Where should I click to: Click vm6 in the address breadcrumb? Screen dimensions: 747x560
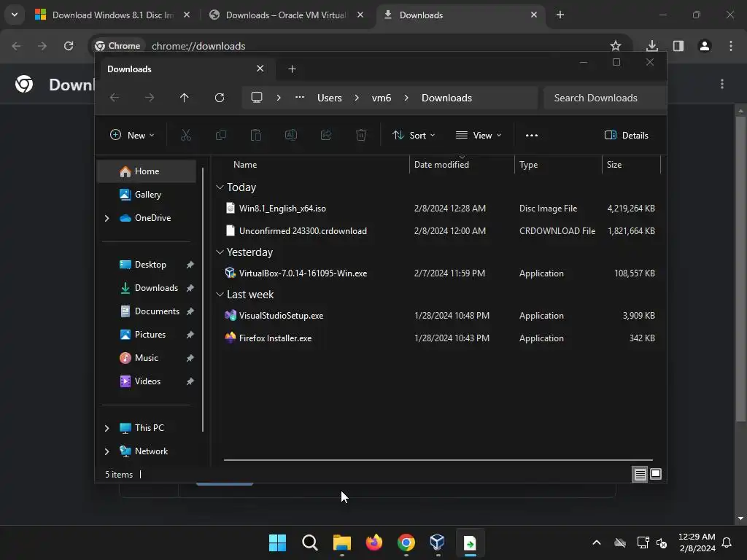point(381,98)
